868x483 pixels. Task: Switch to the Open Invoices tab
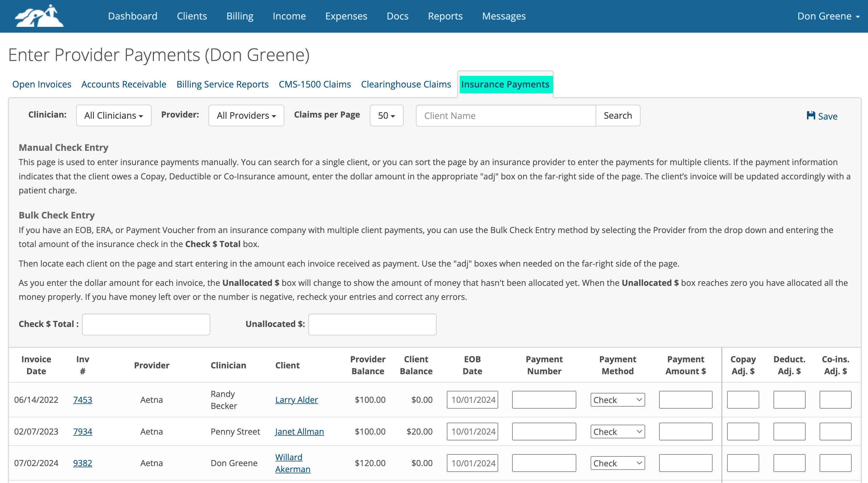click(x=42, y=84)
